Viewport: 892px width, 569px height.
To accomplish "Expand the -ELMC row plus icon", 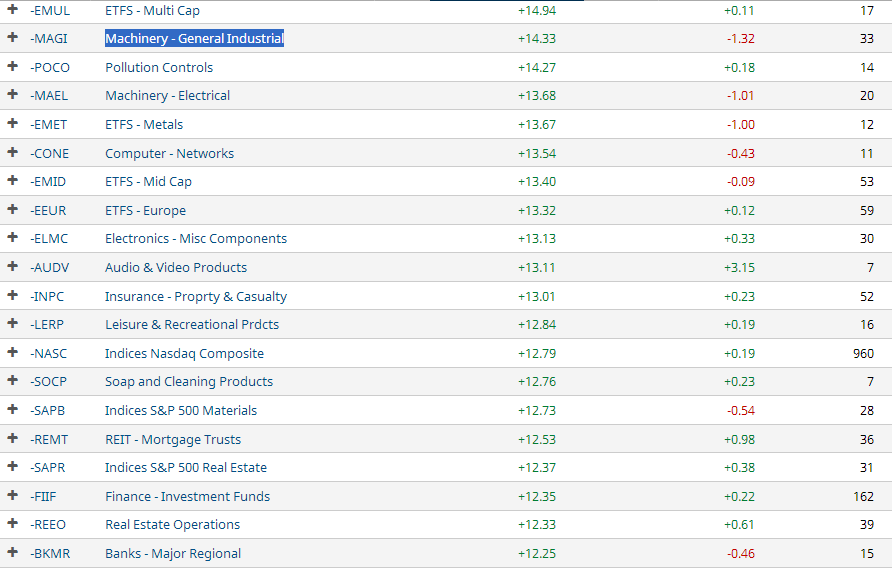I will [12, 237].
